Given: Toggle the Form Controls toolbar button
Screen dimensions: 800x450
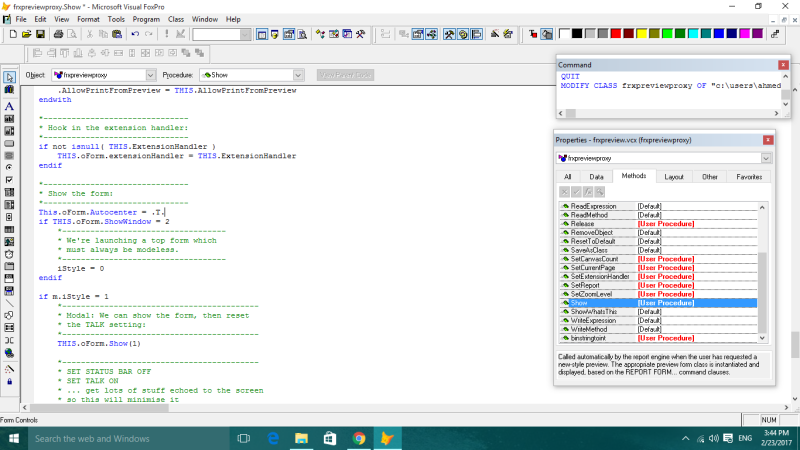Looking at the screenshot, I should (449, 34).
